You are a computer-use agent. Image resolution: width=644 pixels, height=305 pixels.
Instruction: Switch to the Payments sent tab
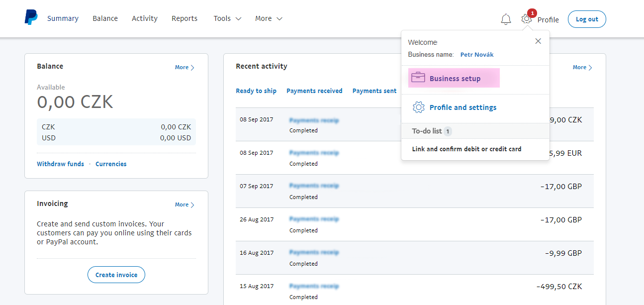374,91
